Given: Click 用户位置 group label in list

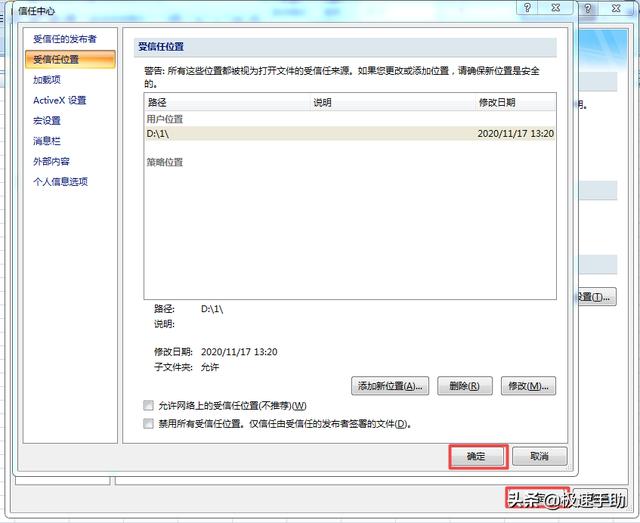Looking at the screenshot, I should coord(164,119).
